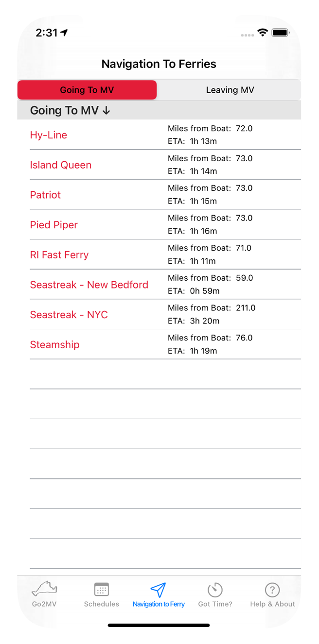The height and width of the screenshot is (644, 319).
Task: Open the Pied Piper ferry navigation
Action: 165,224
